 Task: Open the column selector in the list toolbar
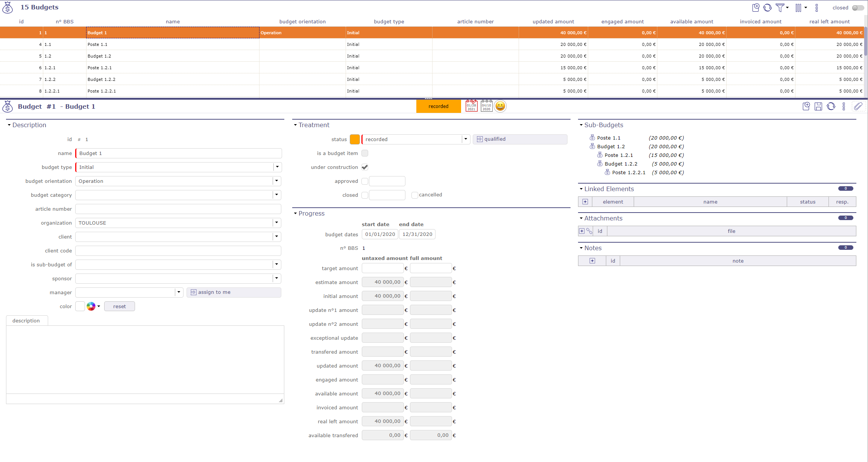pos(798,8)
